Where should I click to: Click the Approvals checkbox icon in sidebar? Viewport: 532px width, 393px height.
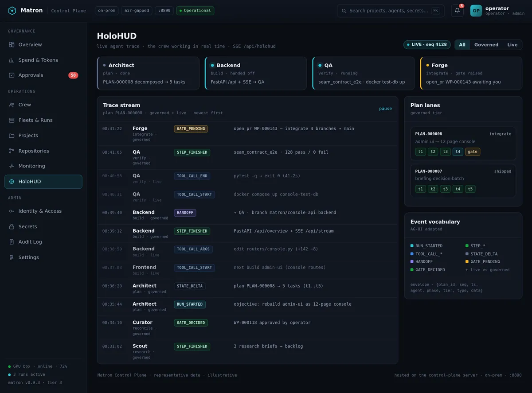(12, 75)
